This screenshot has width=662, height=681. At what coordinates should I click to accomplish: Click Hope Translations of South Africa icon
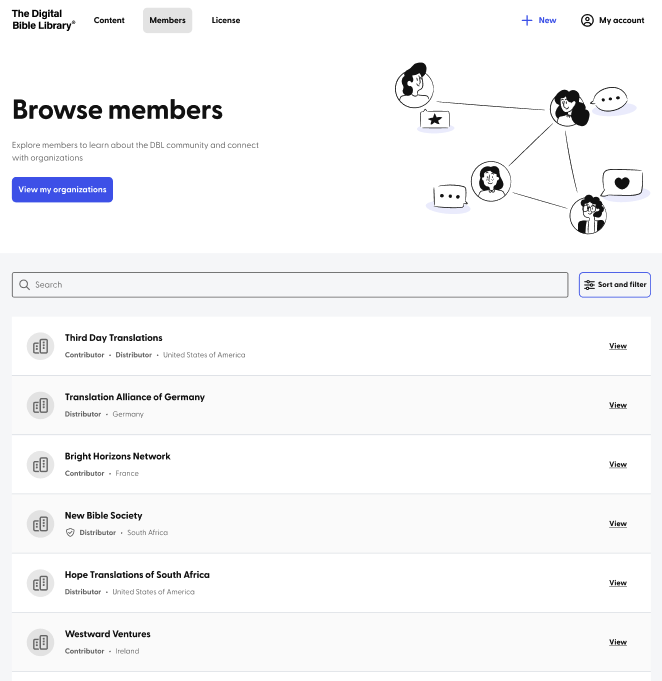click(40, 583)
